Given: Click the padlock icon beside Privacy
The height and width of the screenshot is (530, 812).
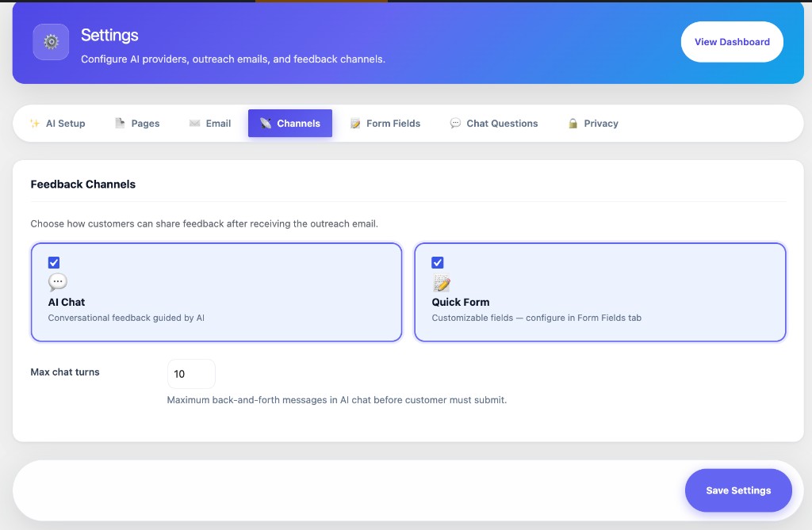Looking at the screenshot, I should point(573,123).
